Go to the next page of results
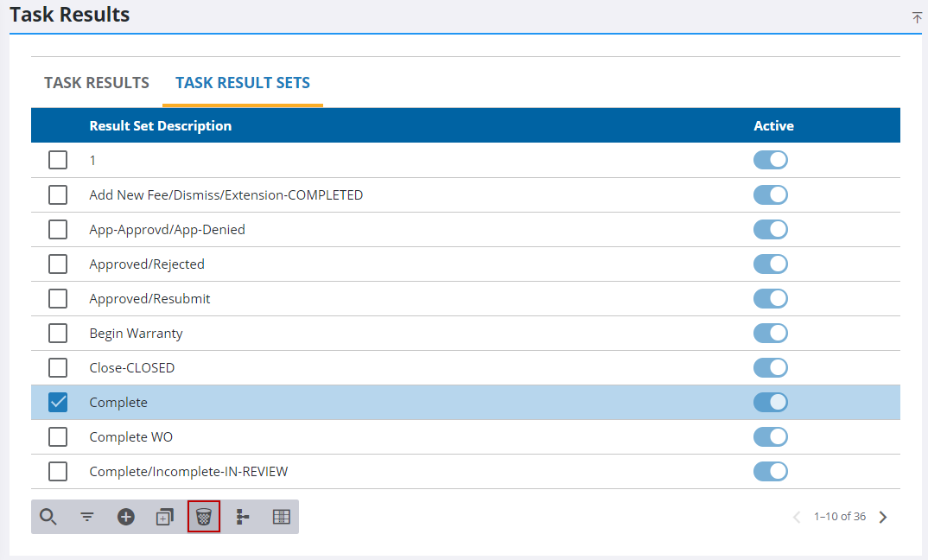 883,517
